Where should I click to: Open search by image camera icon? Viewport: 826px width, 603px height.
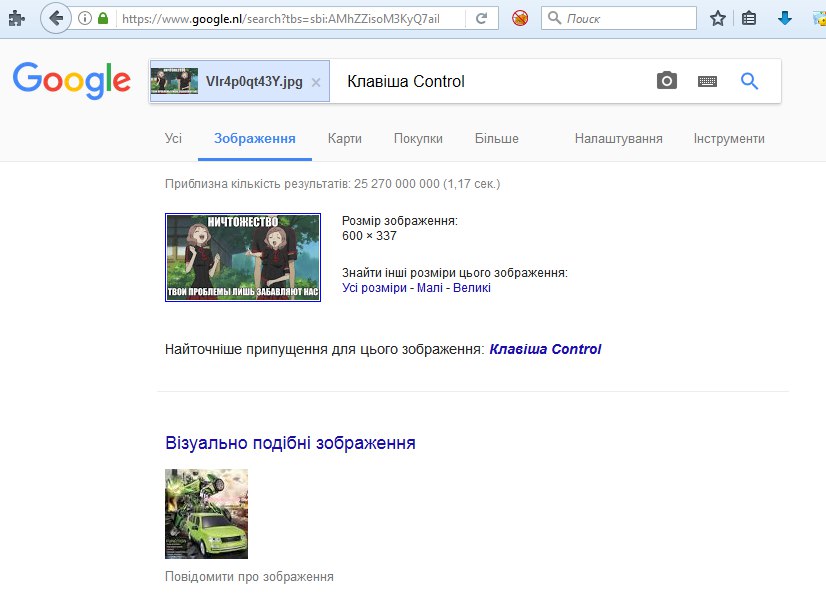tap(666, 81)
